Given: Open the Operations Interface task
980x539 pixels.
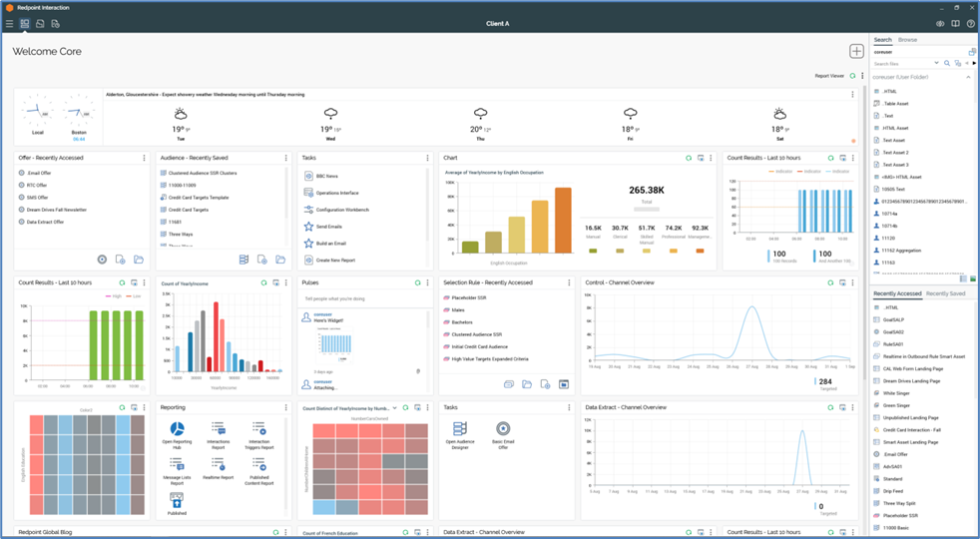Looking at the screenshot, I should (x=336, y=193).
